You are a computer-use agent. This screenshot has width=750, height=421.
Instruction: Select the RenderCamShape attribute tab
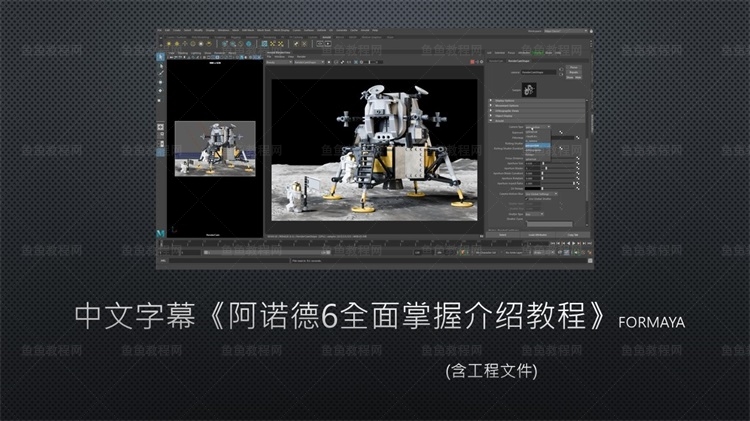coord(518,61)
